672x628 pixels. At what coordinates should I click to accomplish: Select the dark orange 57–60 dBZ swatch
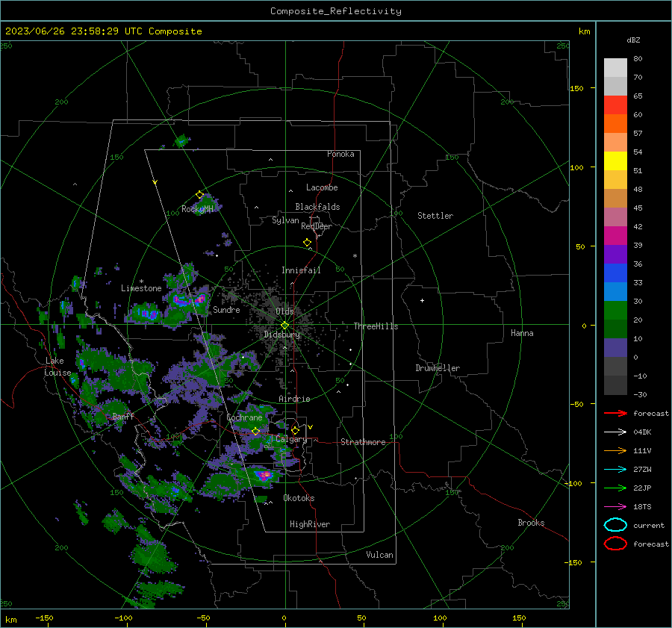[x=615, y=123]
